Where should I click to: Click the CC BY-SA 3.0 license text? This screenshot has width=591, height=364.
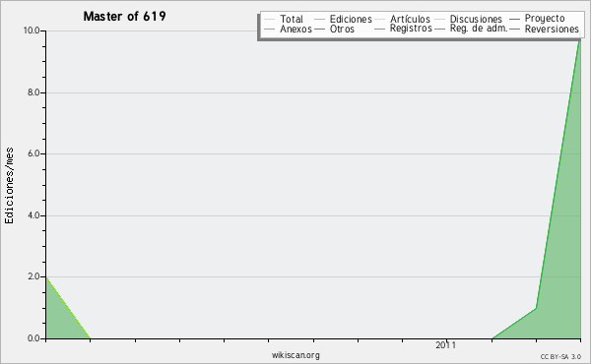[x=560, y=357]
